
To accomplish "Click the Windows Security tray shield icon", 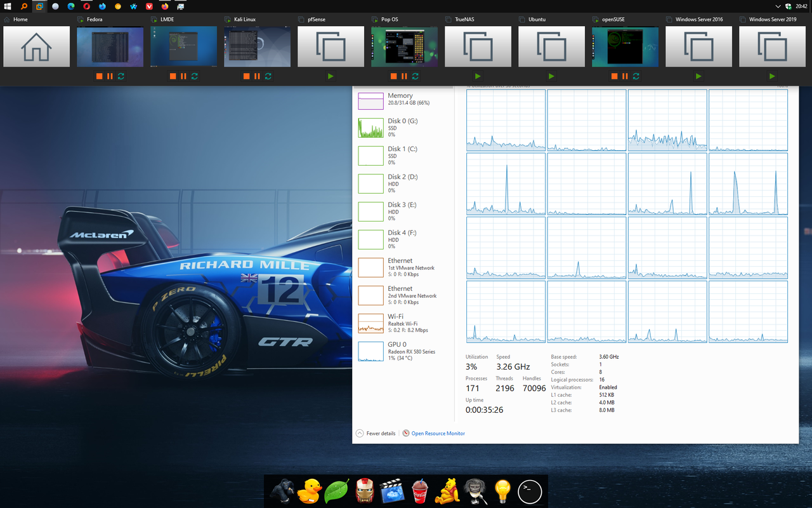I will [x=788, y=6].
